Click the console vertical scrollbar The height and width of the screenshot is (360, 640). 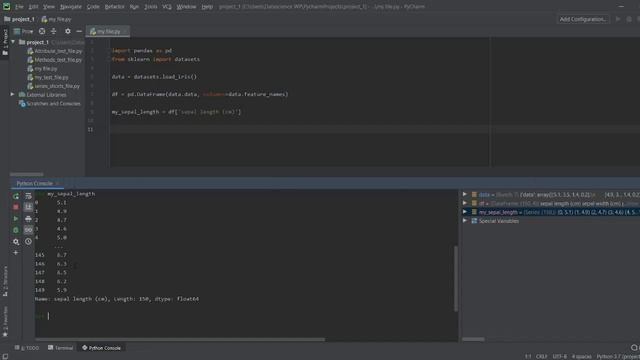pyautogui.click(x=456, y=279)
